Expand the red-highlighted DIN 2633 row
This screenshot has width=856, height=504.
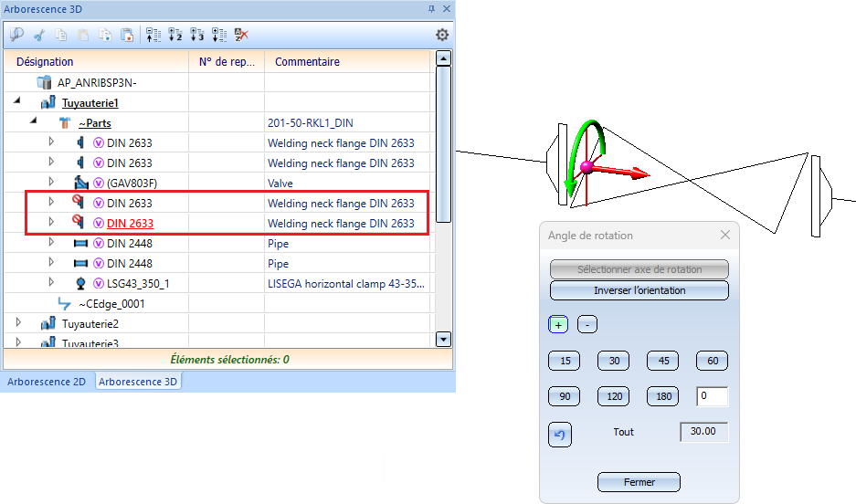click(51, 222)
